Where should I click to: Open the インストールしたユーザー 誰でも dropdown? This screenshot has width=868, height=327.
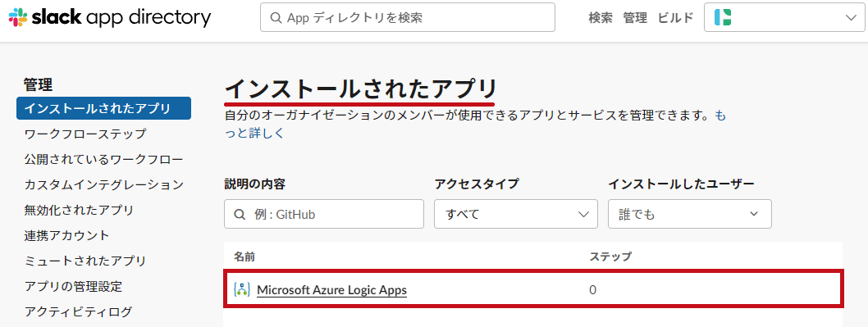690,214
